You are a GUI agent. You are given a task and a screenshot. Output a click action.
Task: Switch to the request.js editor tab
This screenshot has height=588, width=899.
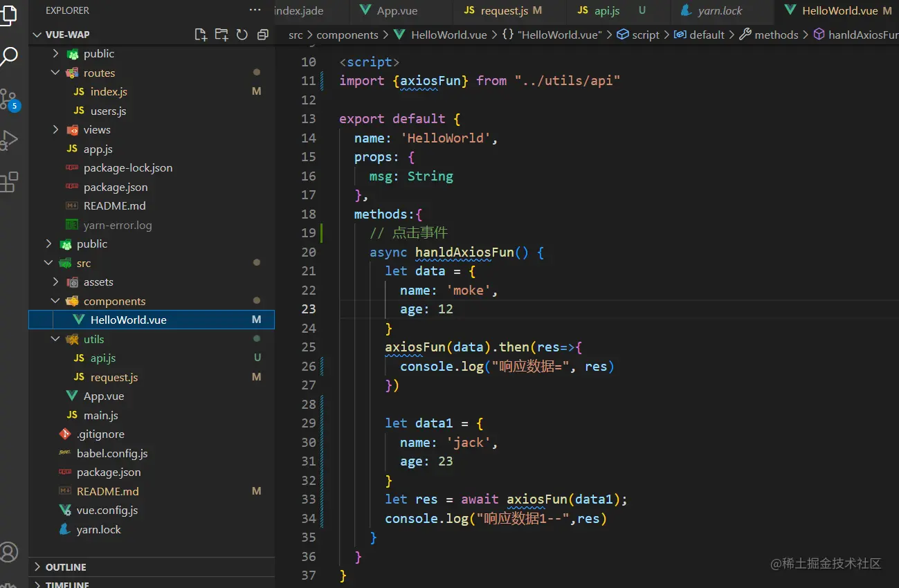tap(504, 11)
